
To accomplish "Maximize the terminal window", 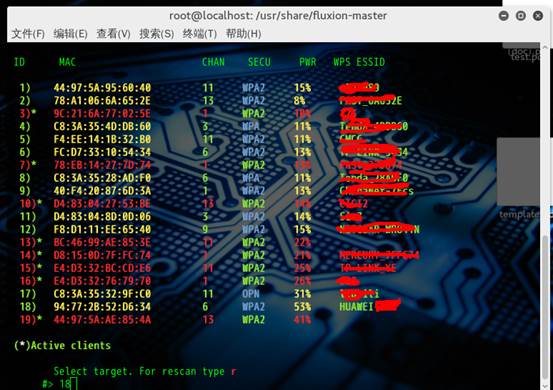I will click(x=521, y=16).
